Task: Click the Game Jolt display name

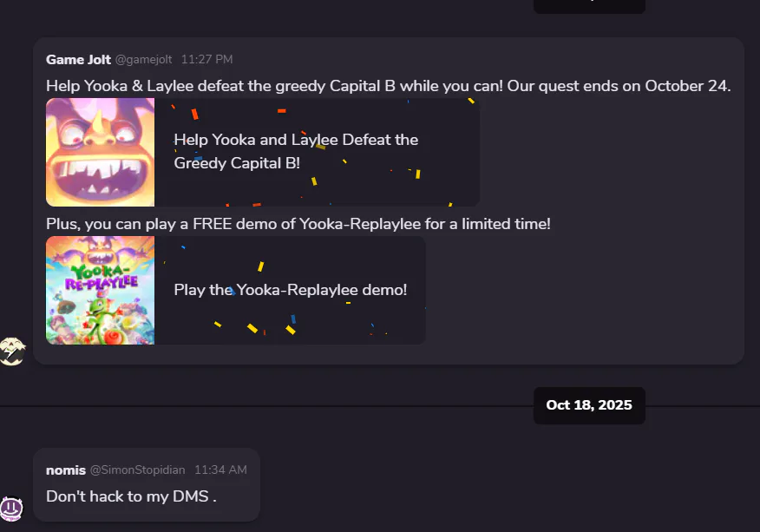Action: coord(78,59)
